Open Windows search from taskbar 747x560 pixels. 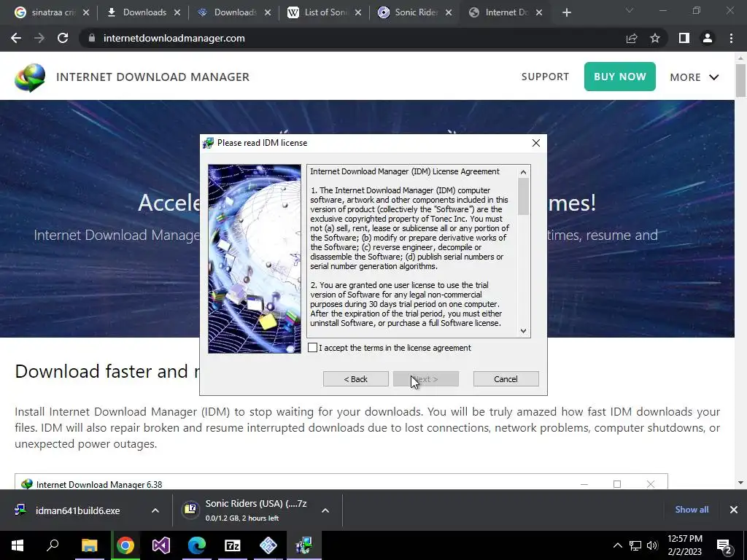tap(53, 545)
